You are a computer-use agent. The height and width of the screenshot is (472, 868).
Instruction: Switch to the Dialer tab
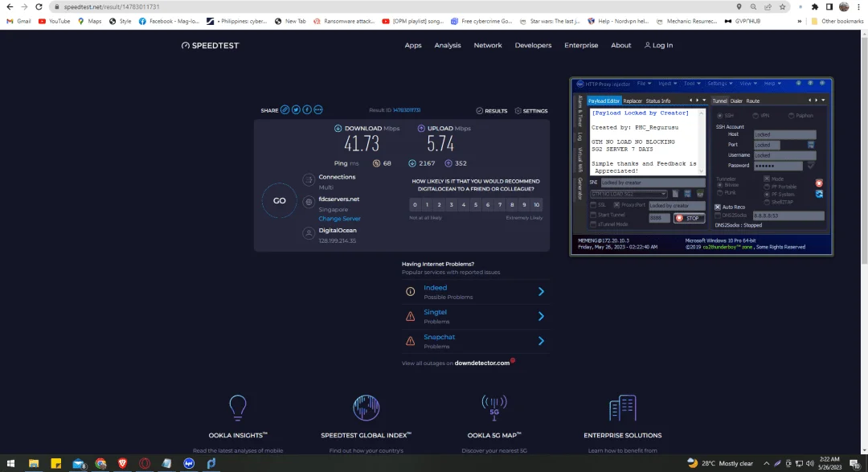736,101
